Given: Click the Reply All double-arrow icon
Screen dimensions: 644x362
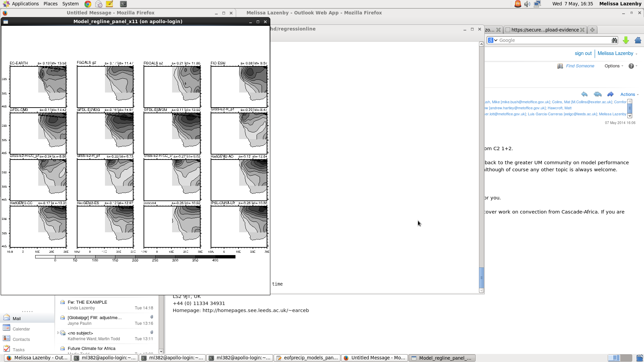Looking at the screenshot, I should [597, 94].
